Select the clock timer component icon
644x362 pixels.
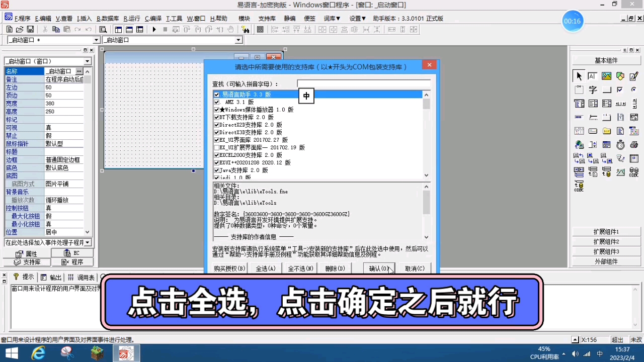tap(620, 145)
